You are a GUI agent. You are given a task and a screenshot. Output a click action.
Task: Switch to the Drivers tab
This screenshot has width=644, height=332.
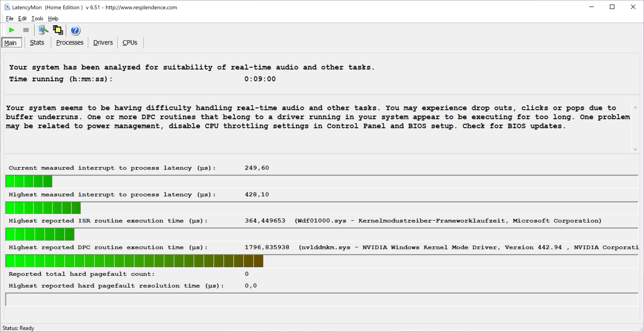103,43
